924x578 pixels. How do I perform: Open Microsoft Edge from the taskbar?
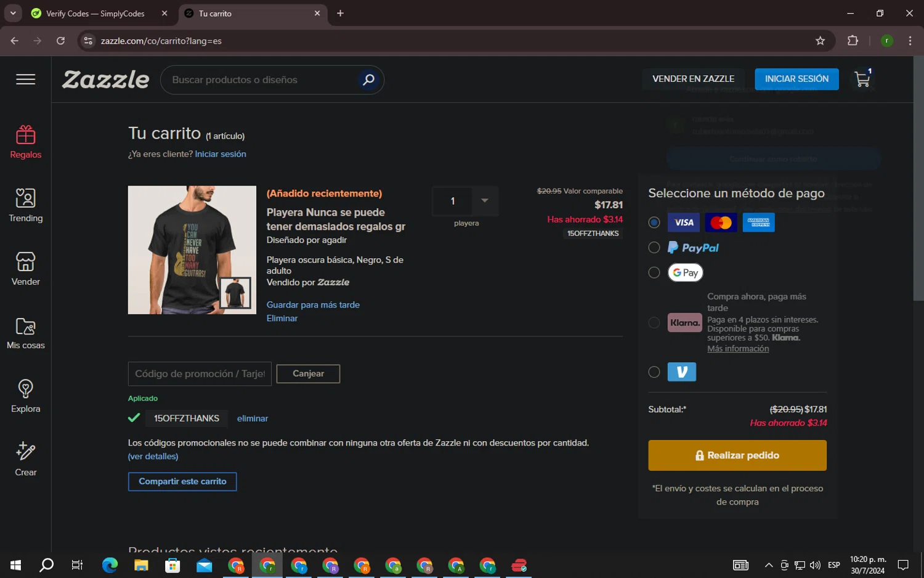[110, 565]
